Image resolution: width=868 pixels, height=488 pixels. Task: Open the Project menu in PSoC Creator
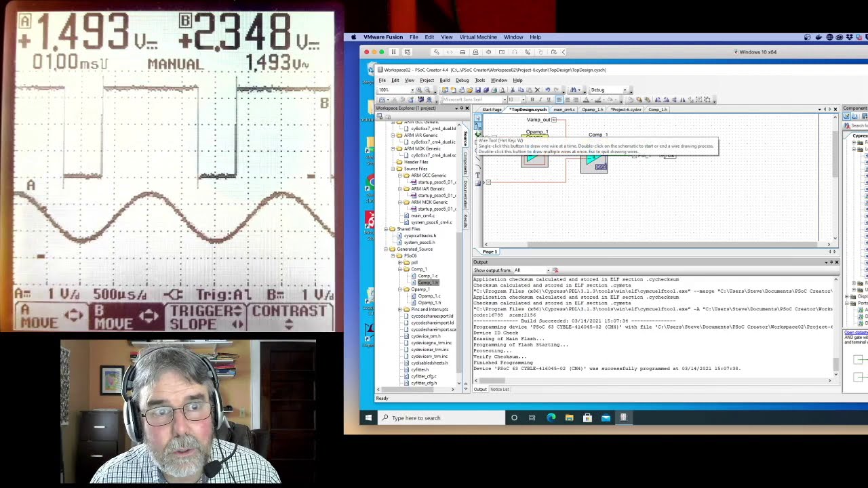[x=427, y=80]
